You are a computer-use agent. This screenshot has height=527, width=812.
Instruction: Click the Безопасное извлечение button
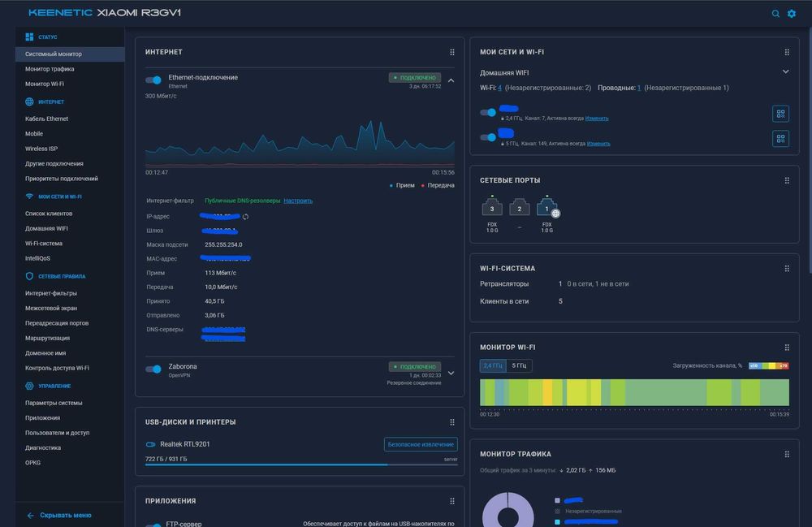[421, 444]
